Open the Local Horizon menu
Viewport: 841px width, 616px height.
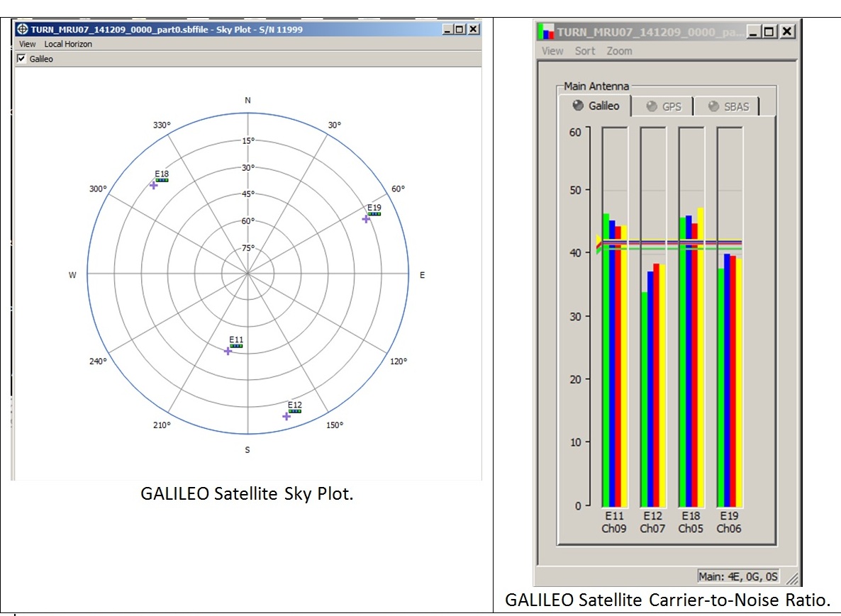68,44
